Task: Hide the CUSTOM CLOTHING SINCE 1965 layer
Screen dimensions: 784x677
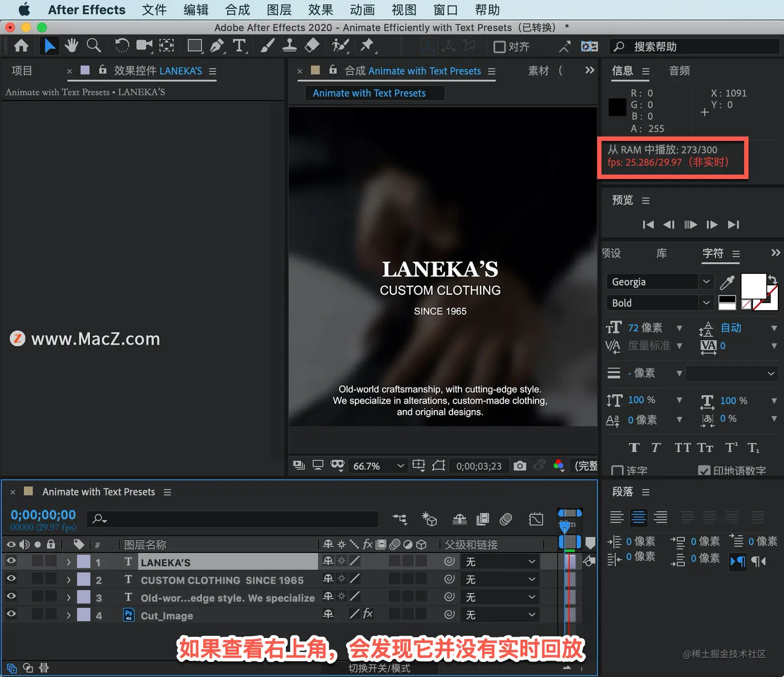Action: (11, 578)
